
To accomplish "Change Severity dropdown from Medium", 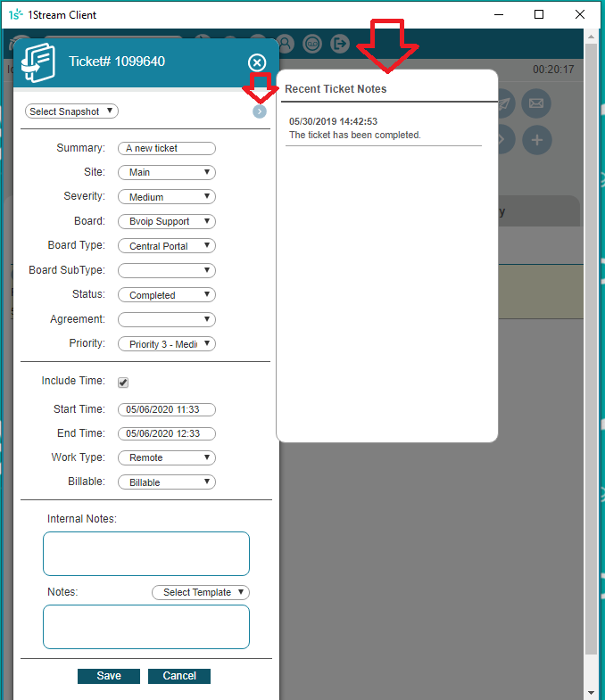I will 167,197.
